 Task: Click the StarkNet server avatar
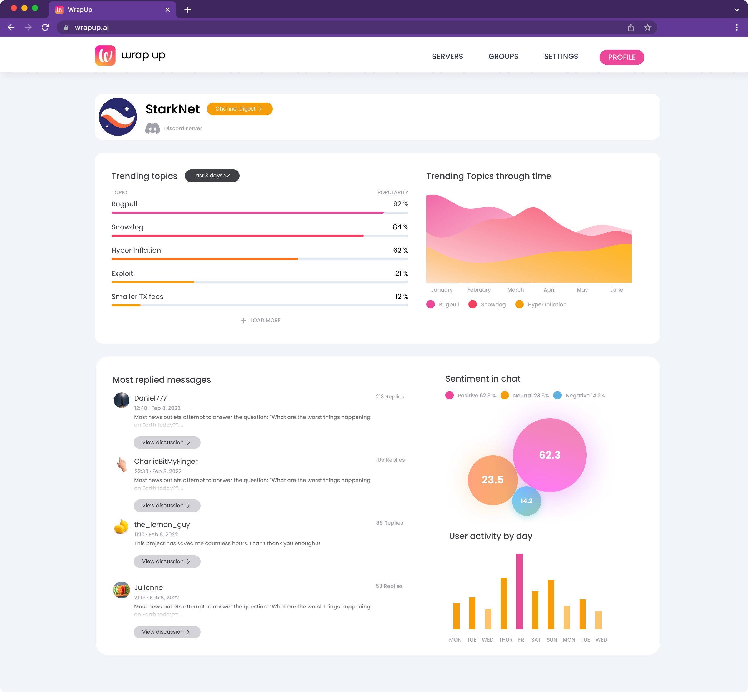118,117
